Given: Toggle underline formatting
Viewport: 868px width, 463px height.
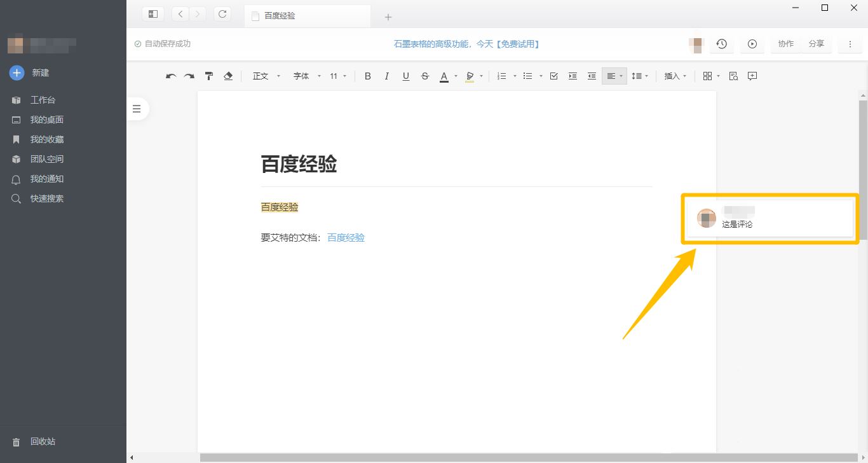Looking at the screenshot, I should pyautogui.click(x=405, y=76).
